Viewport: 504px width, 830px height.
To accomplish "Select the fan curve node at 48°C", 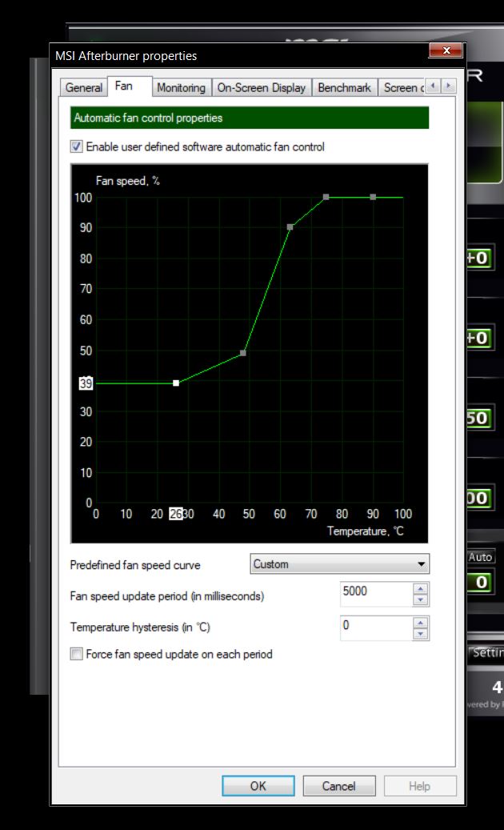I will pos(242,352).
